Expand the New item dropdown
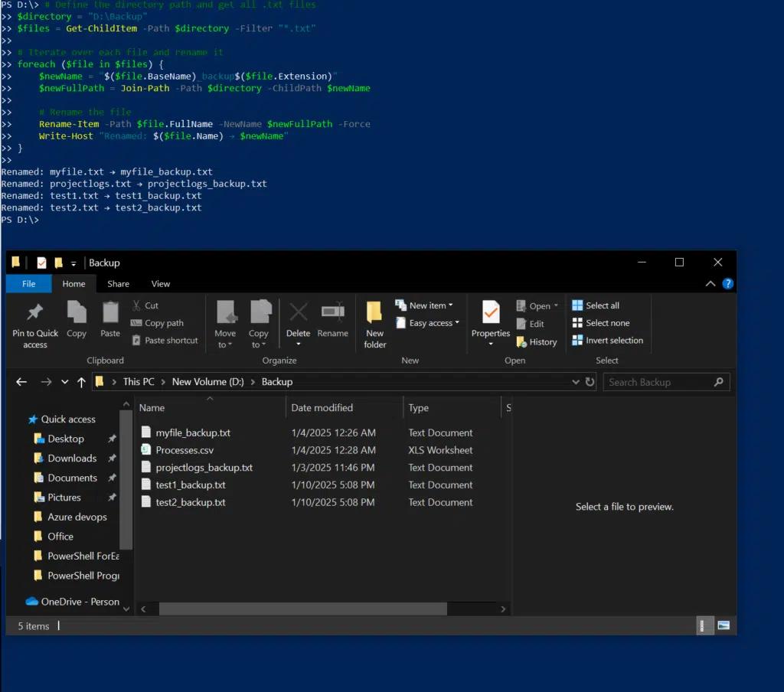This screenshot has width=784, height=692. point(426,305)
